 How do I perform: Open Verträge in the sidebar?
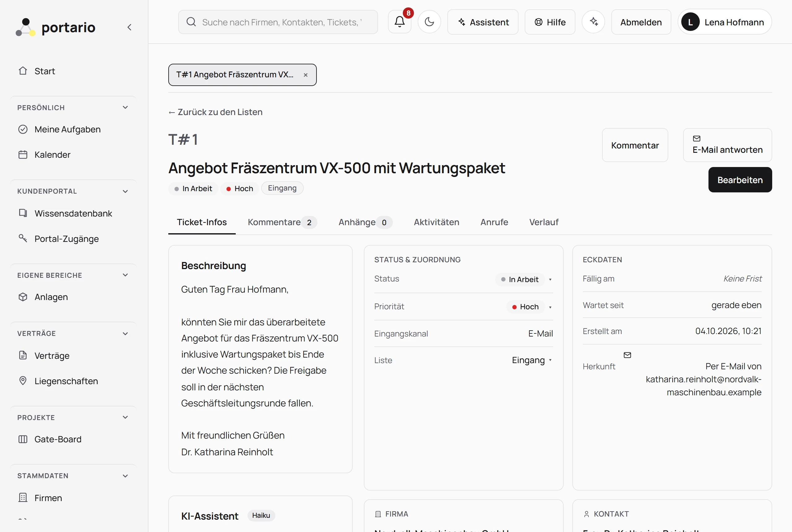click(x=74, y=356)
